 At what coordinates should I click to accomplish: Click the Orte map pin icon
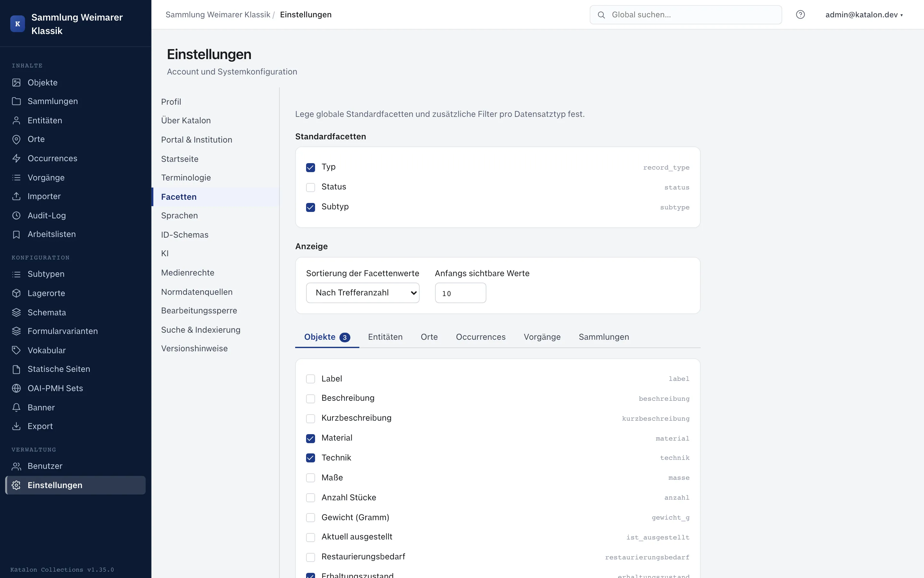[x=16, y=140]
